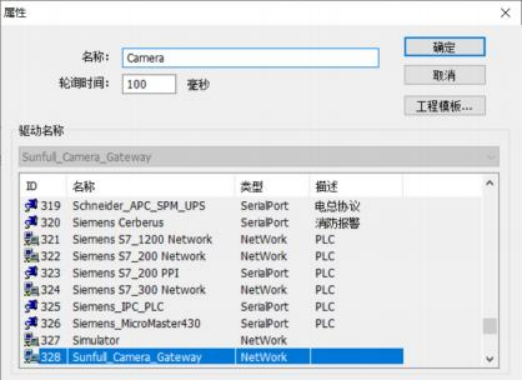
Task: Click the icon of selected row 328
Action: tap(32, 357)
